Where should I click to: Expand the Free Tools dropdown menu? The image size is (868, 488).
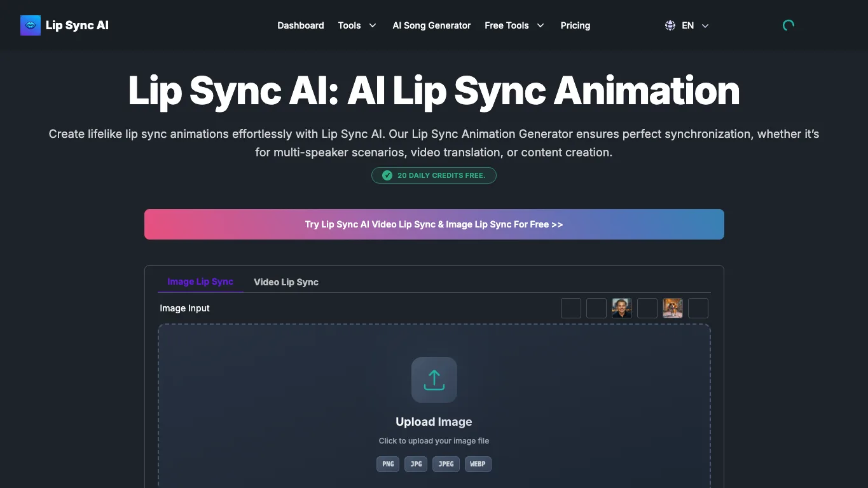click(514, 25)
